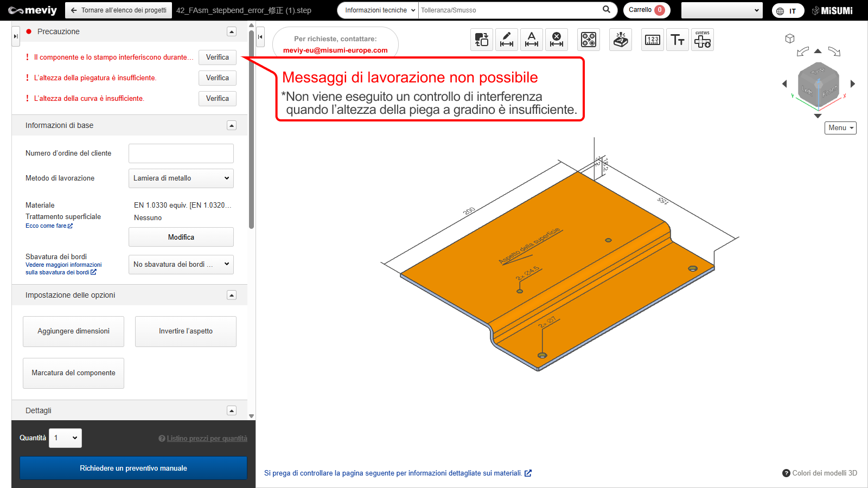868x488 pixels.
Task: Open the Quantità dropdown
Action: pos(66,438)
